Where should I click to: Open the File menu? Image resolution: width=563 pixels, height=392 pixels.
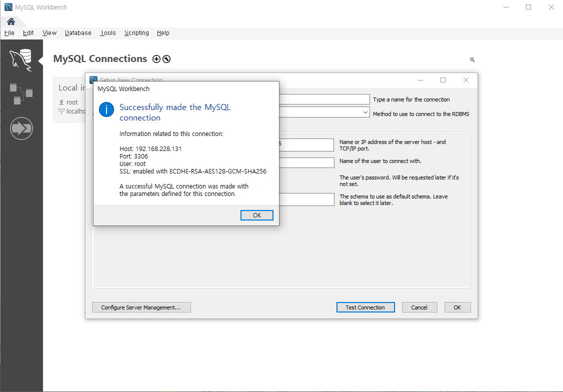point(9,32)
